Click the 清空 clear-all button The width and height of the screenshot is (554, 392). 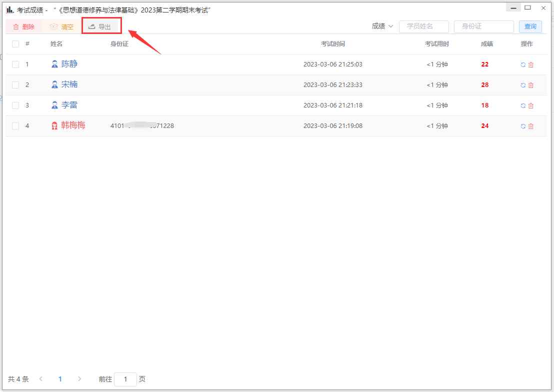(x=62, y=26)
